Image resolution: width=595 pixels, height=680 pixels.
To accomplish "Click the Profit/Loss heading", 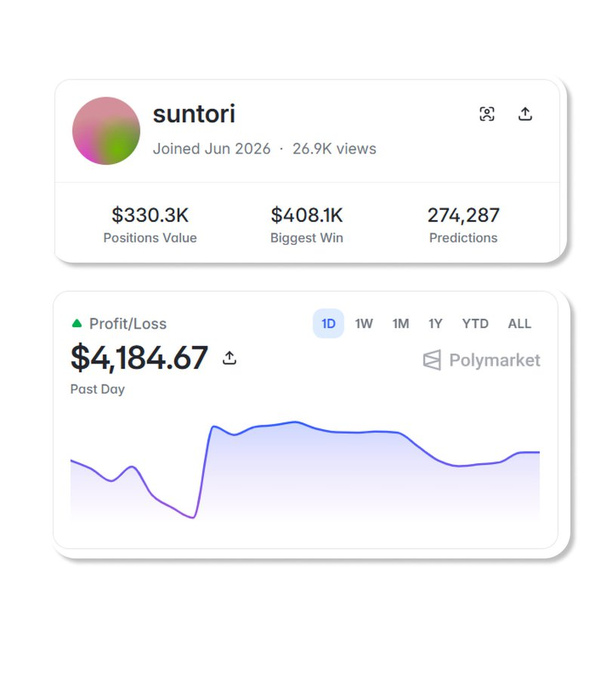I will 128,324.
